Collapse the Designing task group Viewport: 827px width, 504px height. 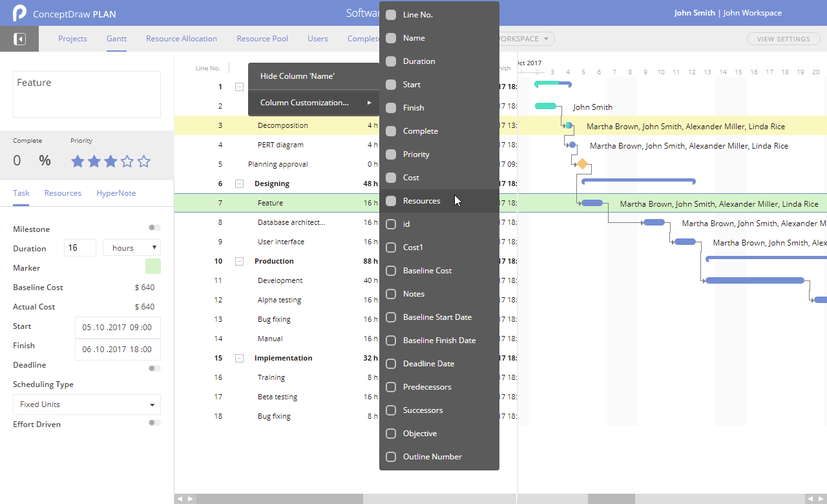[239, 184]
